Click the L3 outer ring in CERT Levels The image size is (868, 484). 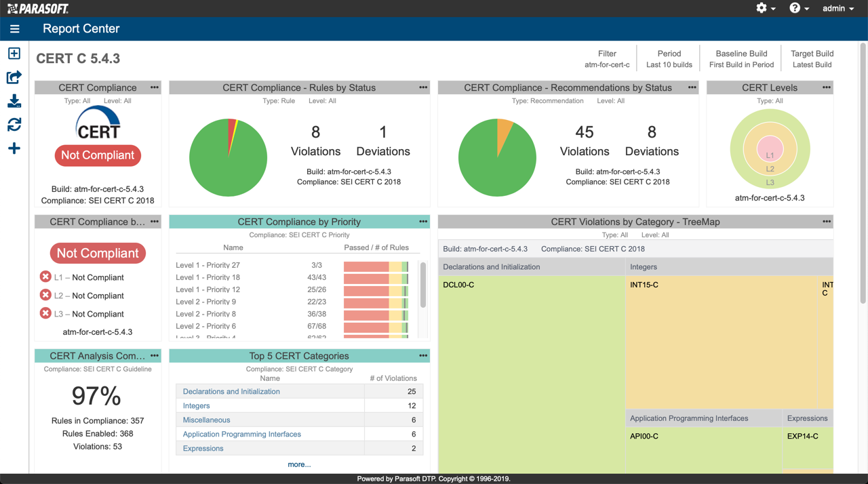[770, 182]
